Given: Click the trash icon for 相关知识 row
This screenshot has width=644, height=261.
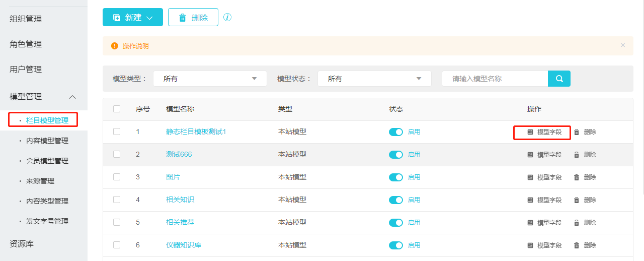Looking at the screenshot, I should tap(577, 200).
